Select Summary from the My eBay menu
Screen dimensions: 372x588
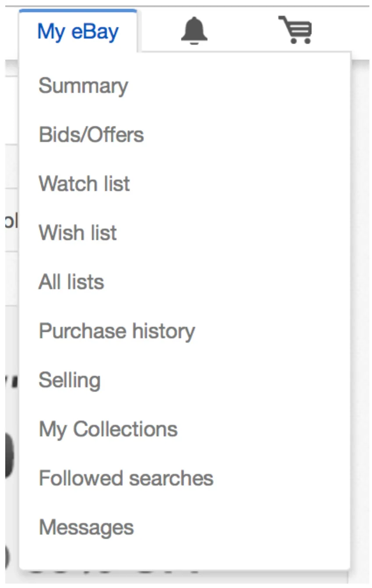pos(83,85)
